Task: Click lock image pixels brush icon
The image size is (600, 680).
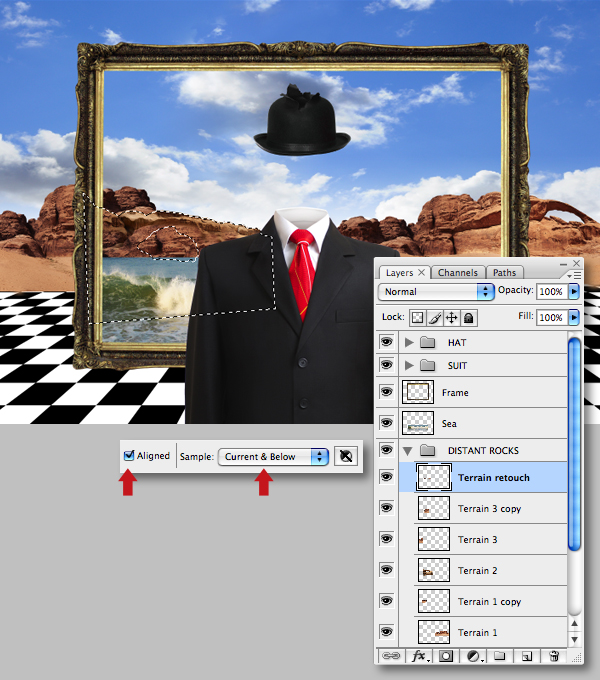Action: (435, 318)
